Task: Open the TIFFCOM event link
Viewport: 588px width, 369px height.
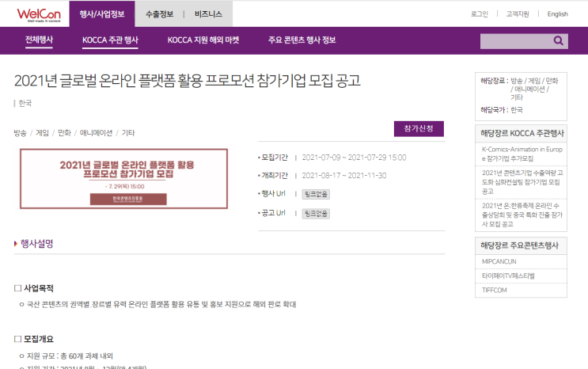Action: coord(495,290)
